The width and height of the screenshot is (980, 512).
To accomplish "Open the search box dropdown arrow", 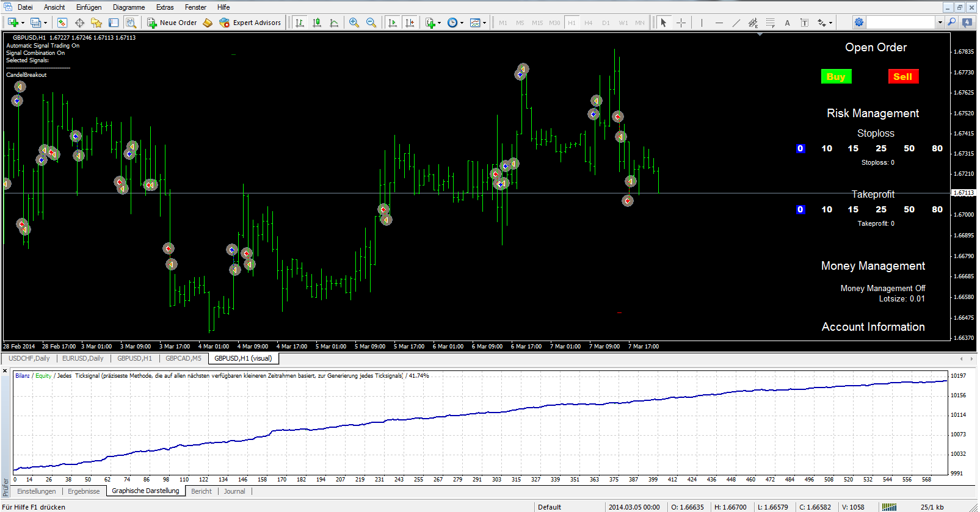I will click(940, 23).
